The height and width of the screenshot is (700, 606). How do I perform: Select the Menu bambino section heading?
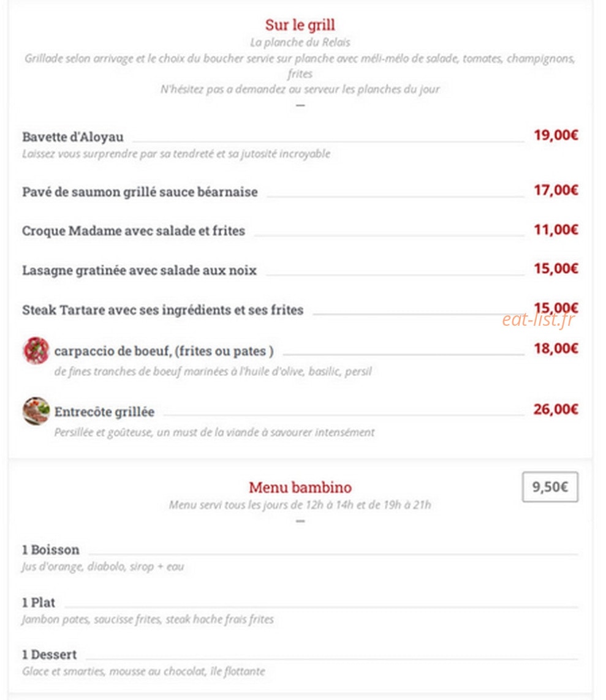click(x=300, y=487)
